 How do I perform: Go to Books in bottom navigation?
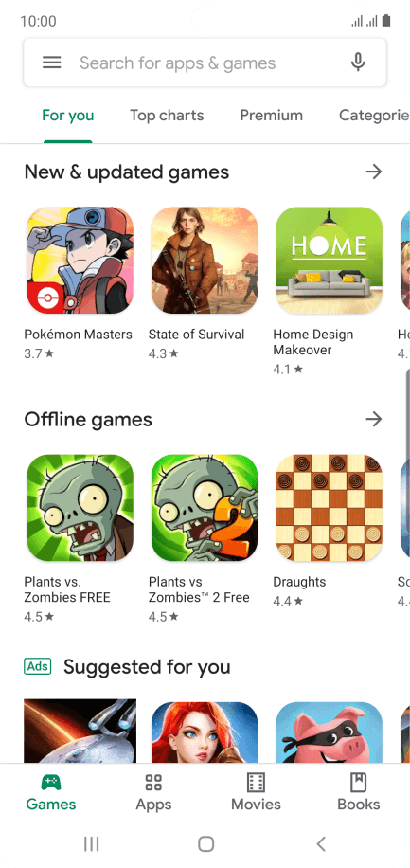[359, 793]
